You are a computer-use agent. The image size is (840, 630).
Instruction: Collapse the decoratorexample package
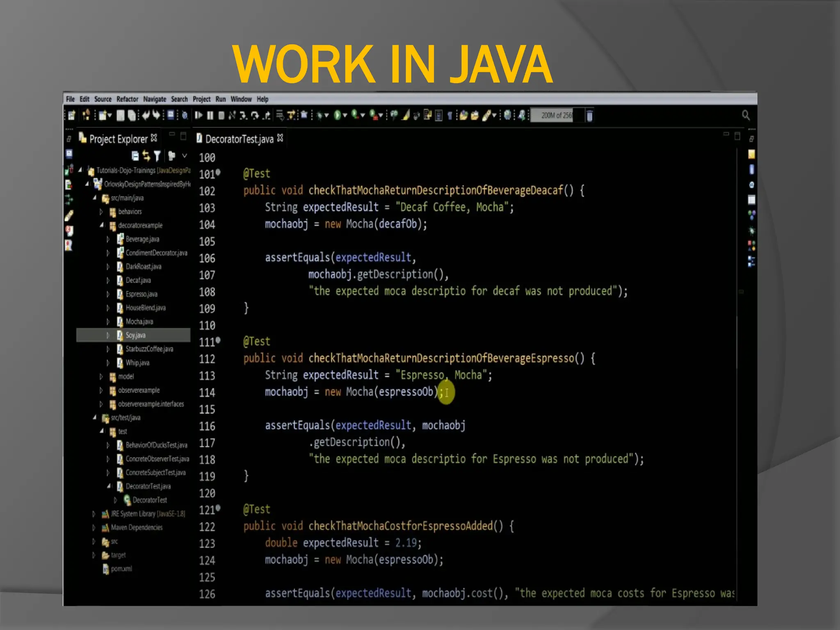(x=102, y=225)
